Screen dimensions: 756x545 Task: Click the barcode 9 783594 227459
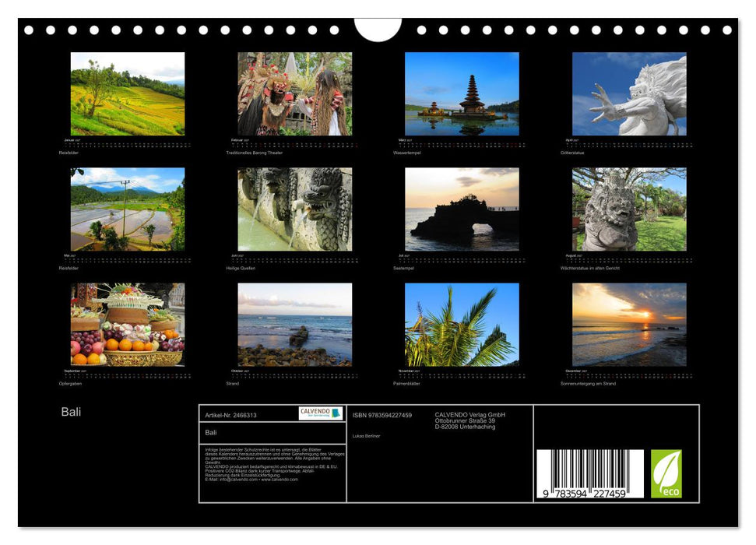(x=589, y=473)
